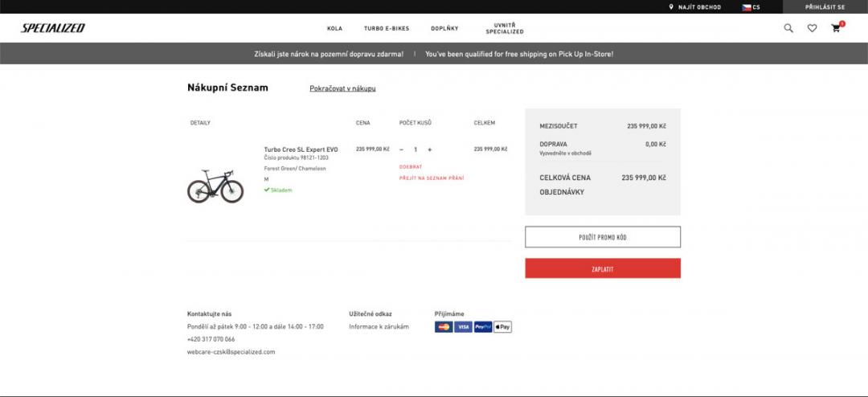The image size is (868, 397).
Task: Click the Počet kusů column header
Action: tap(416, 123)
